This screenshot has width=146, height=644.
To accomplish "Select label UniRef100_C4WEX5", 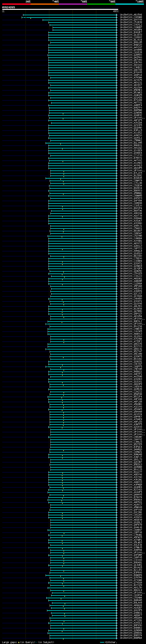I will click(131, 329).
